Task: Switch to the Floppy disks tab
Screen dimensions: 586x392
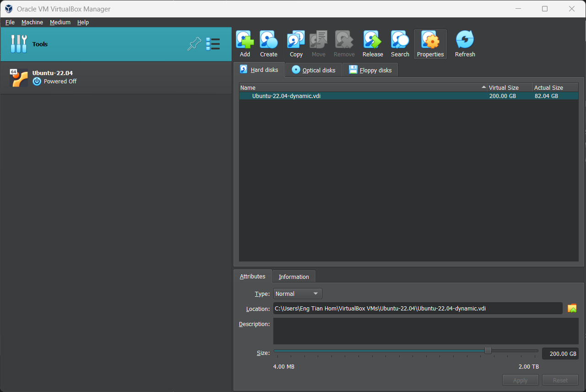Action: [x=370, y=70]
